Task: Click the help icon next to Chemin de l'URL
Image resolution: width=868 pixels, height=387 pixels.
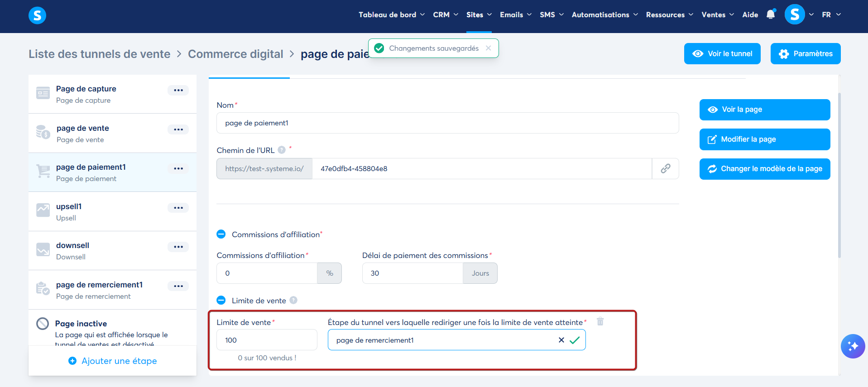Action: click(282, 150)
